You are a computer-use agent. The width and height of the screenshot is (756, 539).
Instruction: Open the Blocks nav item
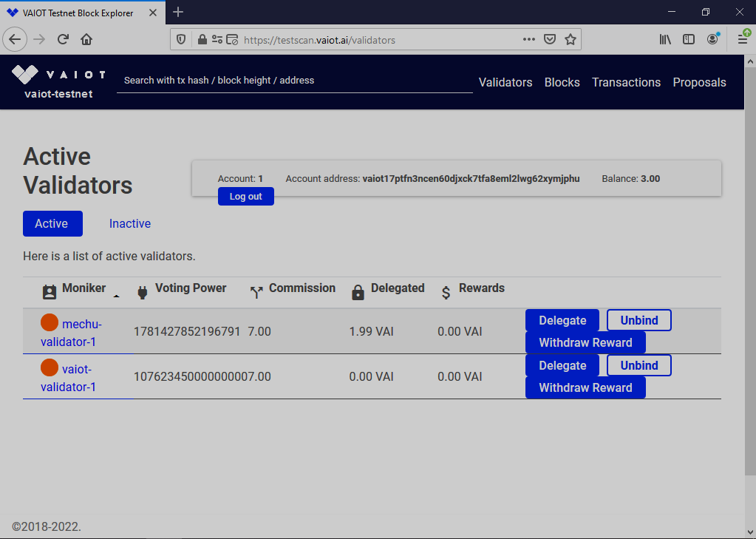(562, 83)
